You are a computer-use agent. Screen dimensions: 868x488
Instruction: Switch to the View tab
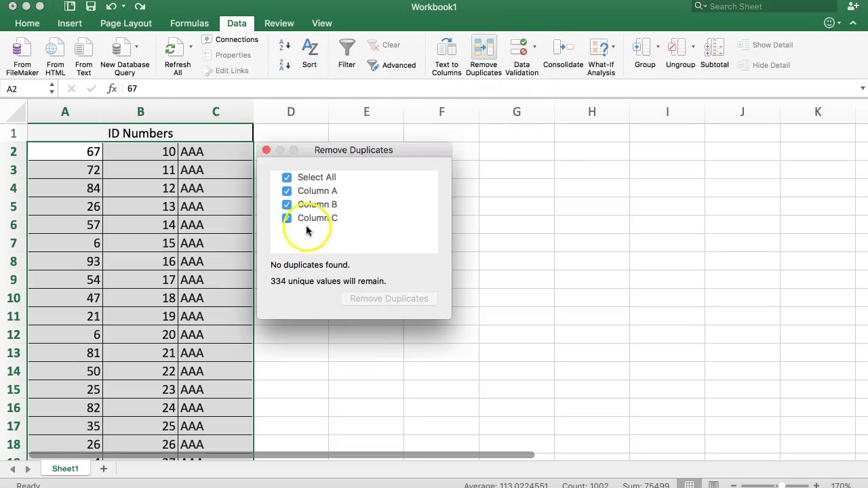pos(322,23)
